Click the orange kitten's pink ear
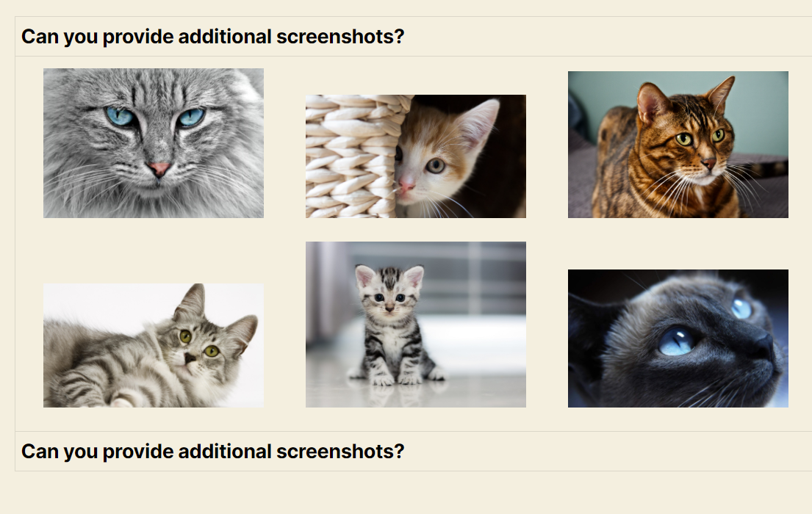The height and width of the screenshot is (514, 812). (x=478, y=126)
